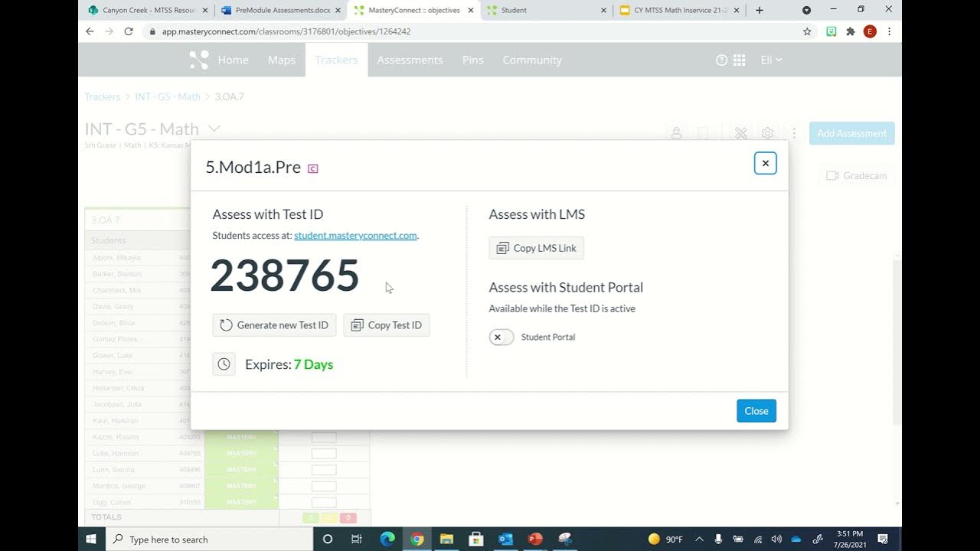Copy LMS Link button

537,248
